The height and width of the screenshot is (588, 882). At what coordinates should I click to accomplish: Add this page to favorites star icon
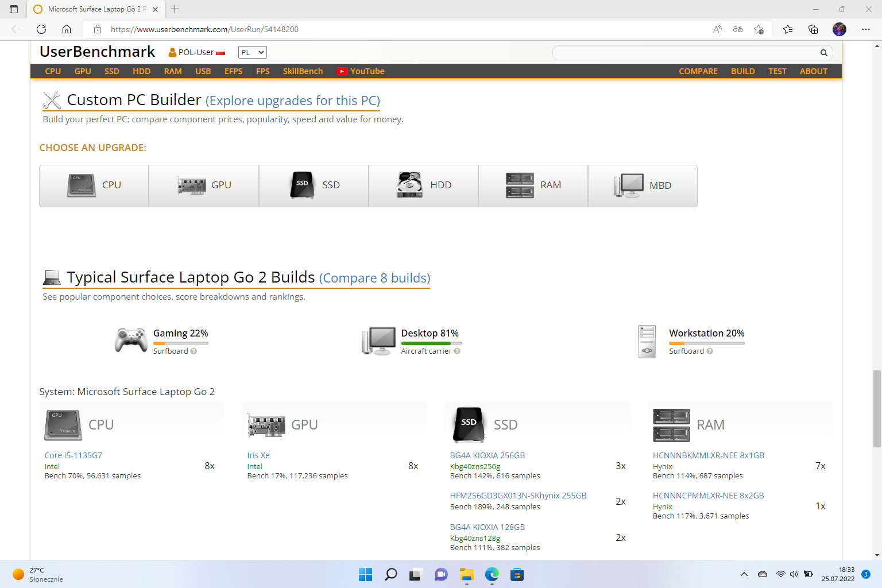pyautogui.click(x=759, y=29)
